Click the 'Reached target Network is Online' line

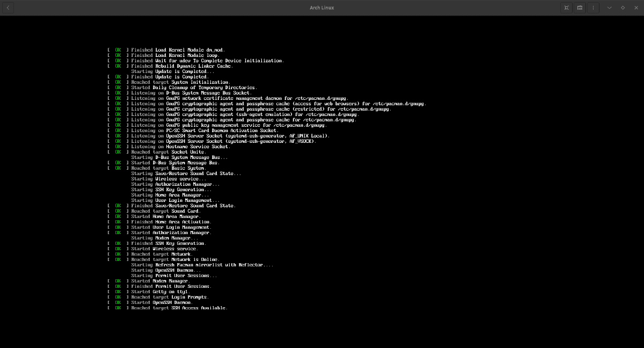click(175, 259)
